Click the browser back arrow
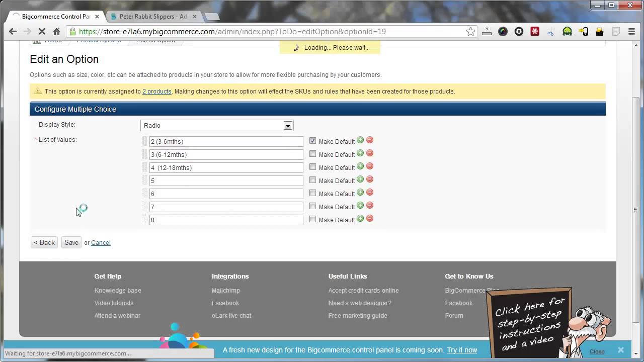The height and width of the screenshot is (362, 644). 13,32
